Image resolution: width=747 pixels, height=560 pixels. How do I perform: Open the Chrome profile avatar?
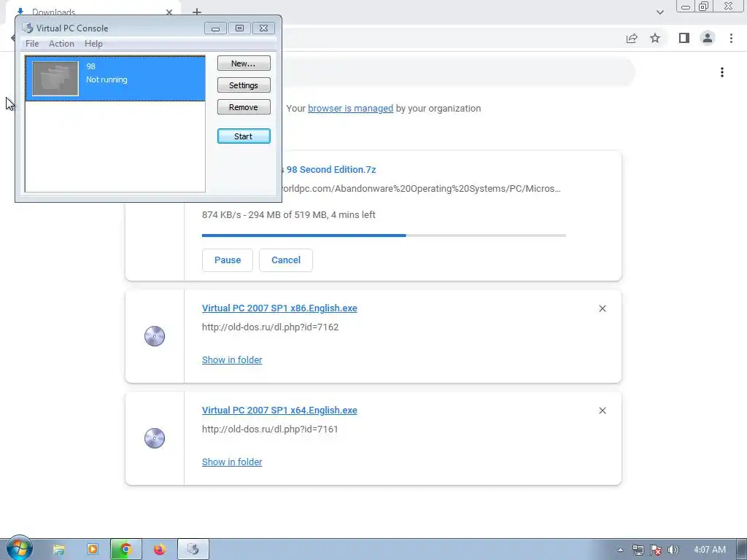pyautogui.click(x=707, y=38)
